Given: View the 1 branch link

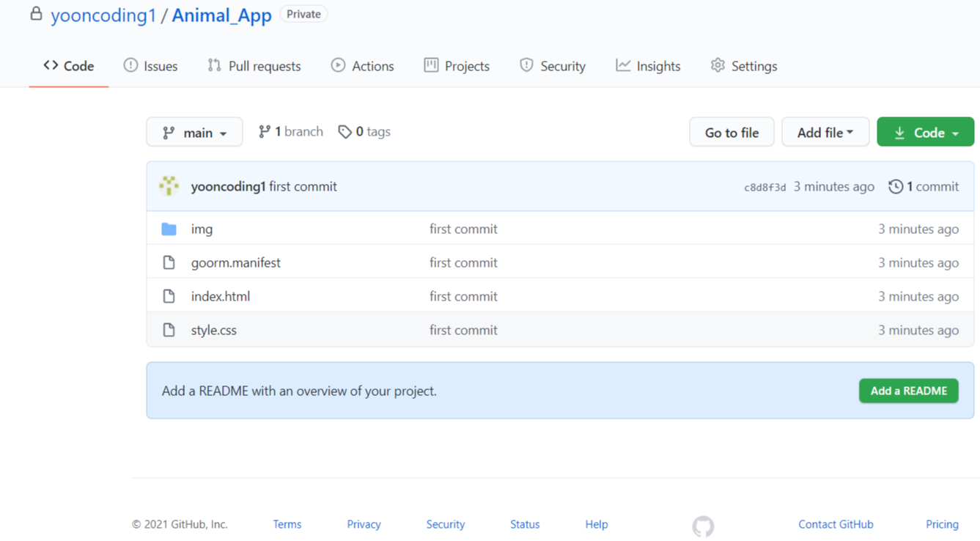Looking at the screenshot, I should (291, 132).
